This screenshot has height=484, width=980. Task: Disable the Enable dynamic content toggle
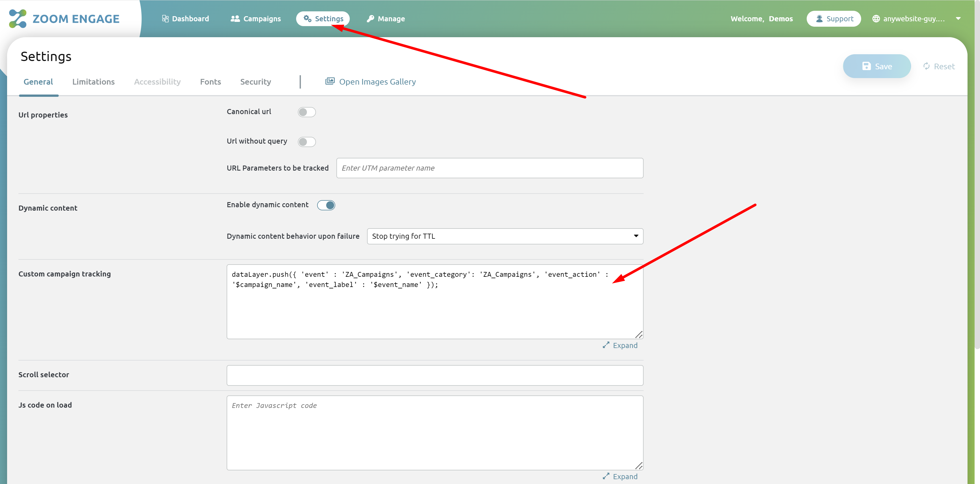click(326, 205)
